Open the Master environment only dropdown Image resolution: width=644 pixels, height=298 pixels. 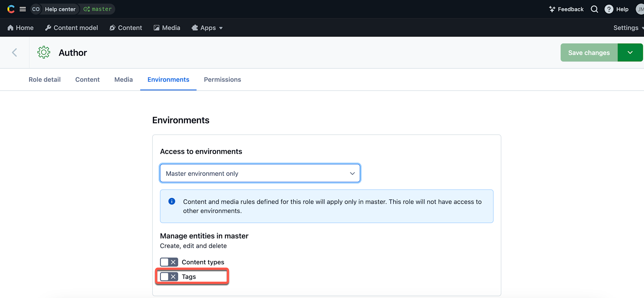[260, 173]
